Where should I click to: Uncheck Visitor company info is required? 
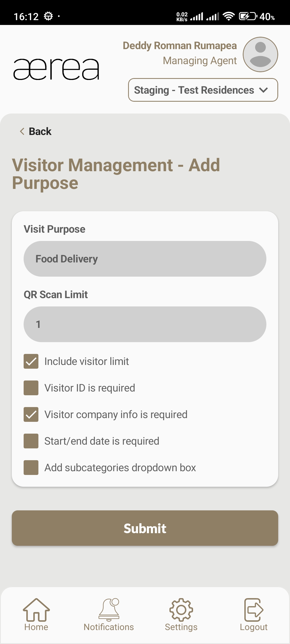coord(31,415)
